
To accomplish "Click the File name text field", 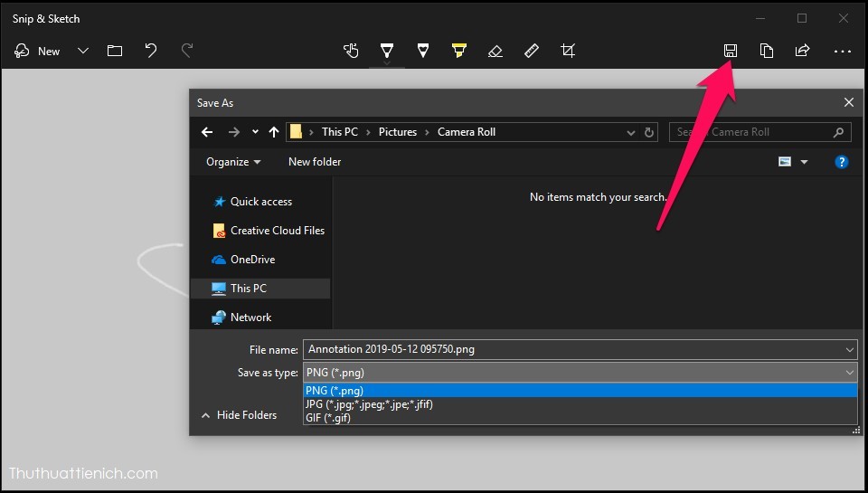I will [x=570, y=349].
